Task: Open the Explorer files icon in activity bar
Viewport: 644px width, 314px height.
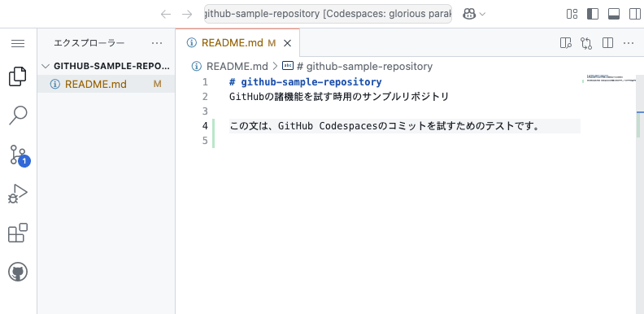Action: (x=18, y=76)
